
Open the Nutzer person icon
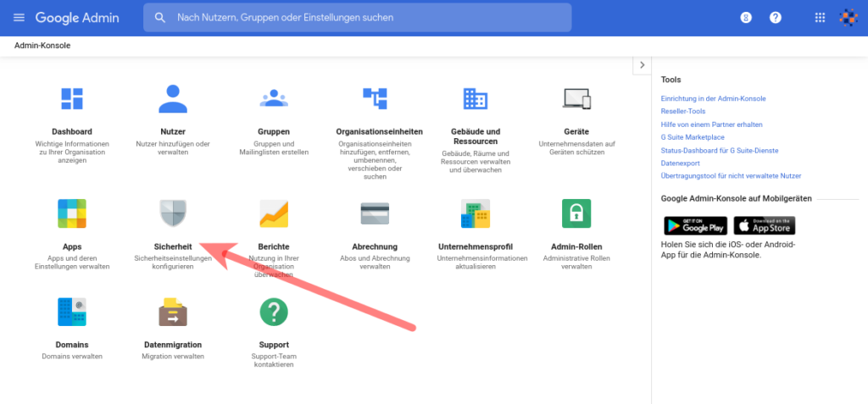pyautogui.click(x=173, y=98)
